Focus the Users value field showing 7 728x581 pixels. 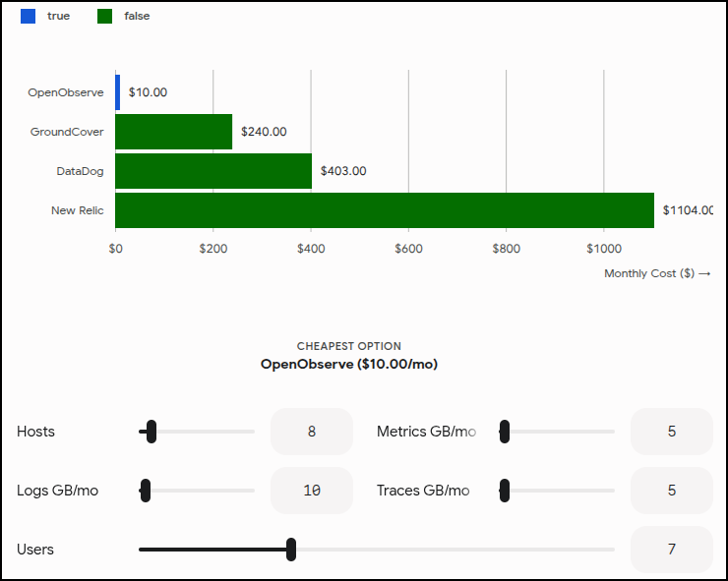click(x=671, y=550)
